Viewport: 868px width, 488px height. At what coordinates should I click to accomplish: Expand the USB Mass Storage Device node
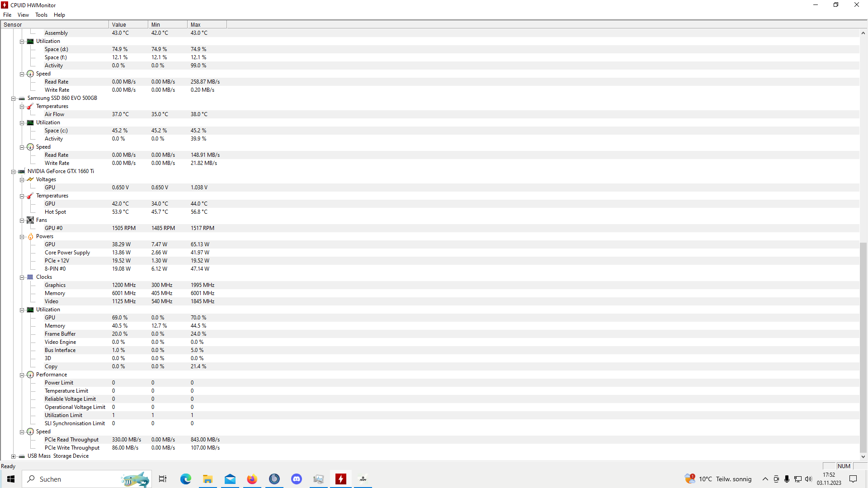click(x=14, y=456)
